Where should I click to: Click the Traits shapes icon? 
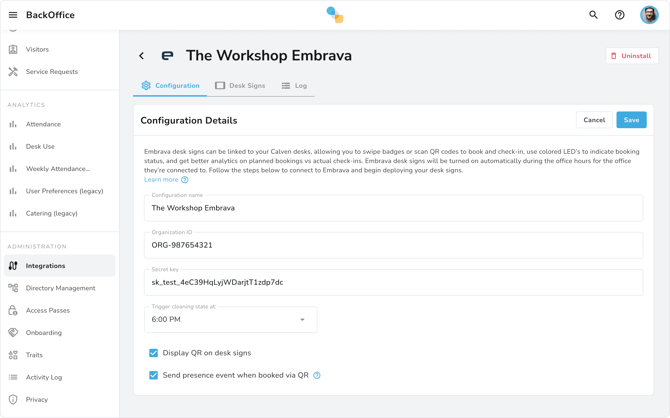coord(13,355)
